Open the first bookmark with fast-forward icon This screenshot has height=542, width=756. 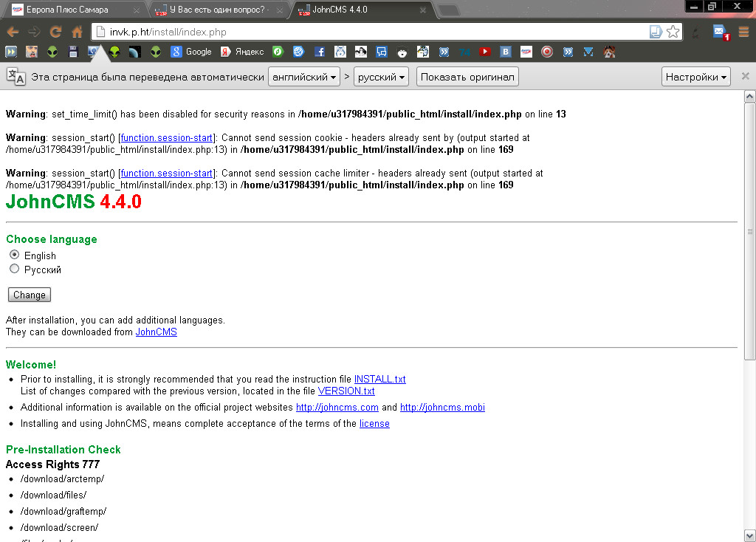click(x=10, y=52)
